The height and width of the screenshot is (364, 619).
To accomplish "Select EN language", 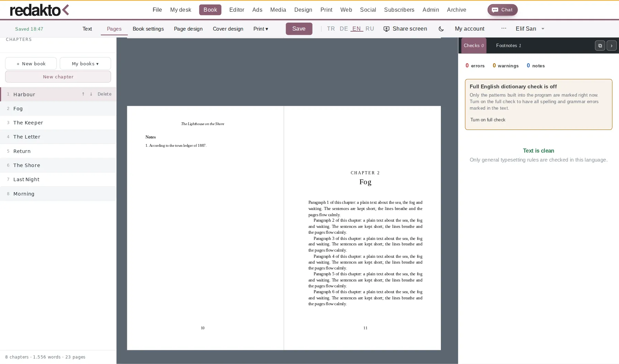I will pos(357,29).
